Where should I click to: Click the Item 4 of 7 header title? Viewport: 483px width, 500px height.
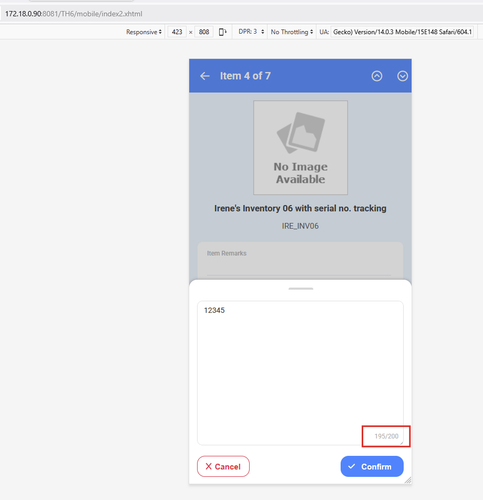(x=245, y=76)
